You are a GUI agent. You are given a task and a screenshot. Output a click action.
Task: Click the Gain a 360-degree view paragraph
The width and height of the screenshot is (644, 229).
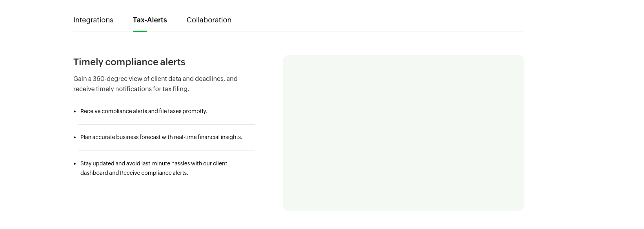pyautogui.click(x=155, y=84)
